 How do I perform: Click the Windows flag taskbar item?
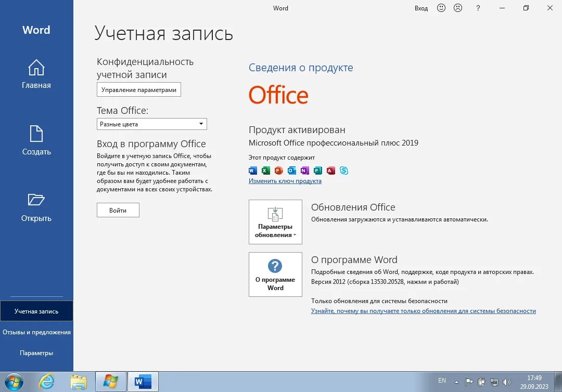click(x=110, y=382)
